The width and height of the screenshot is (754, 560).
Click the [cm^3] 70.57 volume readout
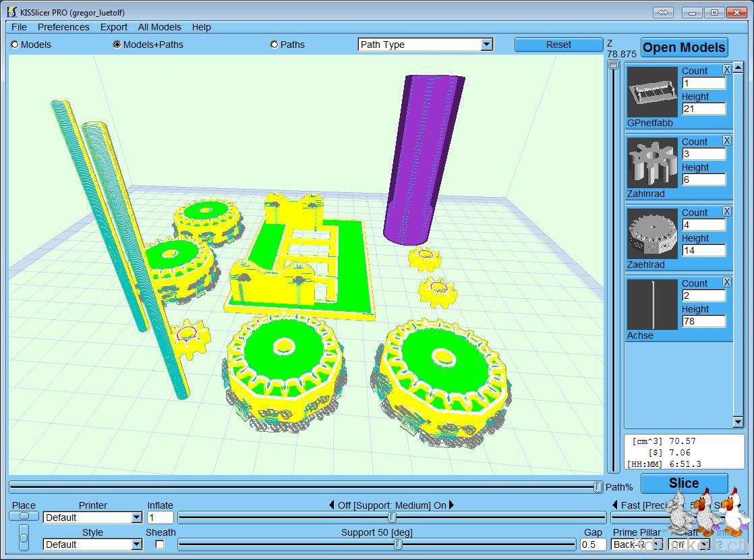664,441
